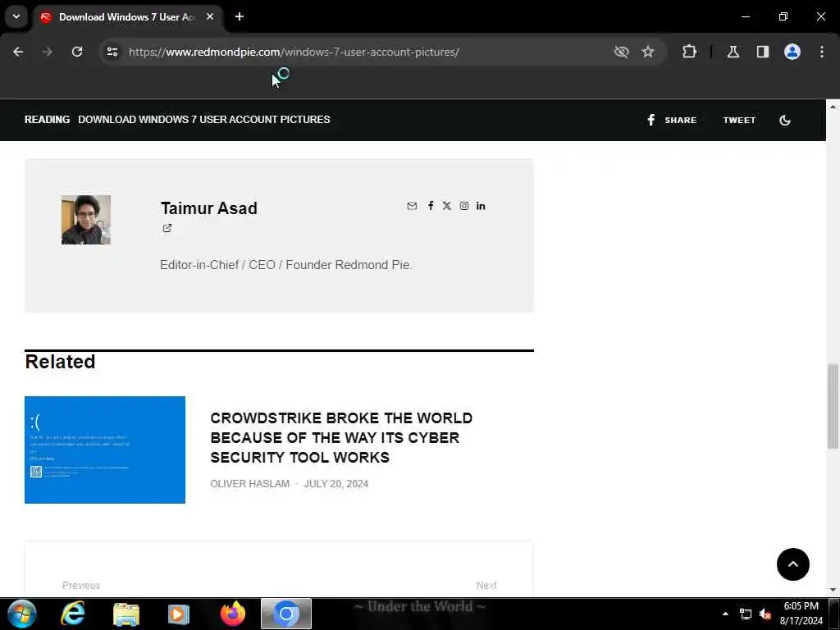Open the taskbar clock showing 6:05 PM
This screenshot has height=630, width=840.
coord(801,614)
